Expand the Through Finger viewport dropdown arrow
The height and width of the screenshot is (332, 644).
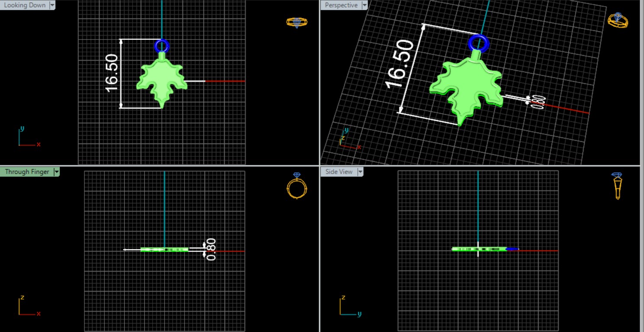56,172
